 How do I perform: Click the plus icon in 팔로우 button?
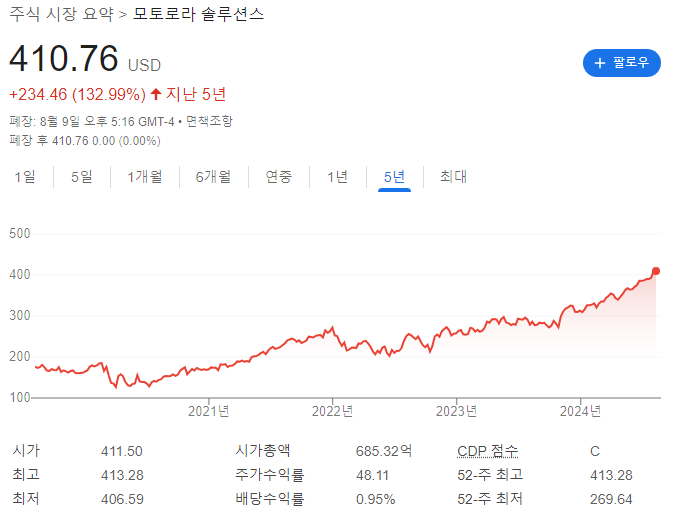pos(600,63)
